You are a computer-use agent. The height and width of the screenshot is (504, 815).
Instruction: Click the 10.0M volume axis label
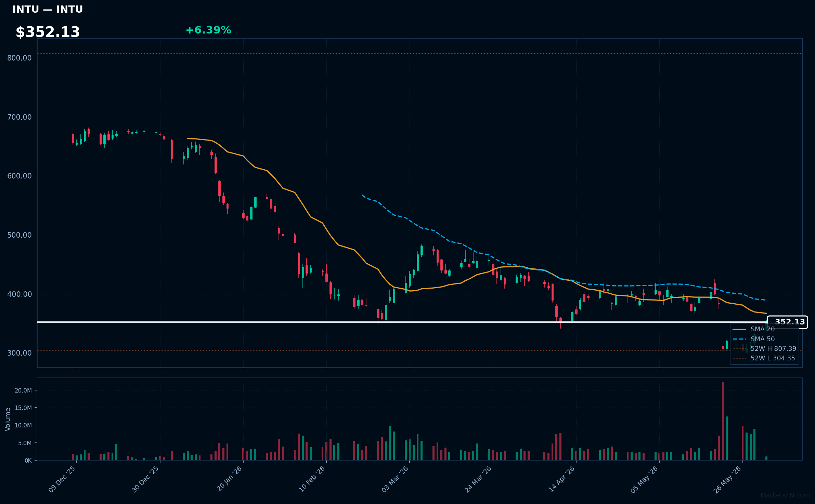(23, 425)
